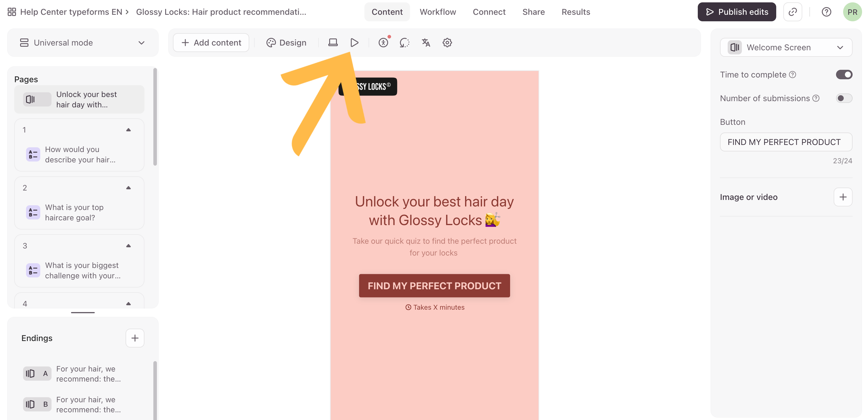
Task: Click the Glossy Locks logo
Action: coord(368,86)
